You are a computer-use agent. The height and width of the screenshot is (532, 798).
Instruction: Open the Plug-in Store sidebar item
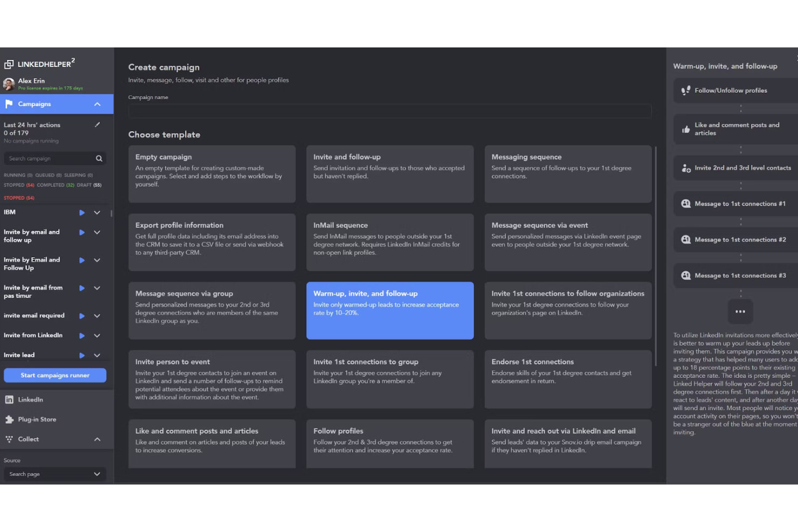tap(57, 419)
